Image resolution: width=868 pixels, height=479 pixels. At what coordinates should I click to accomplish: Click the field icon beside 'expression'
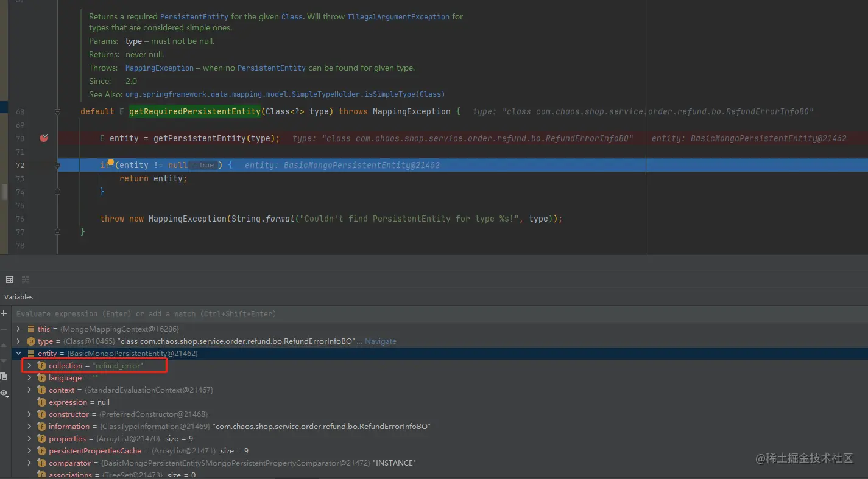(x=41, y=402)
